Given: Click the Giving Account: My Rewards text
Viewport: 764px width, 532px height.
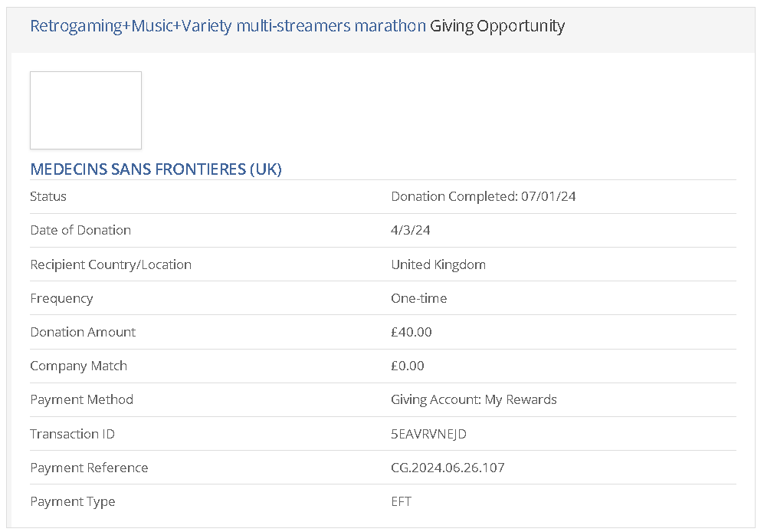Looking at the screenshot, I should [x=474, y=399].
